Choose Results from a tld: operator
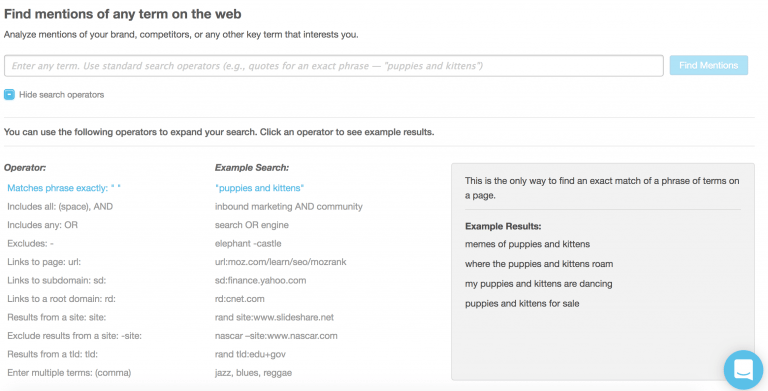 (52, 354)
